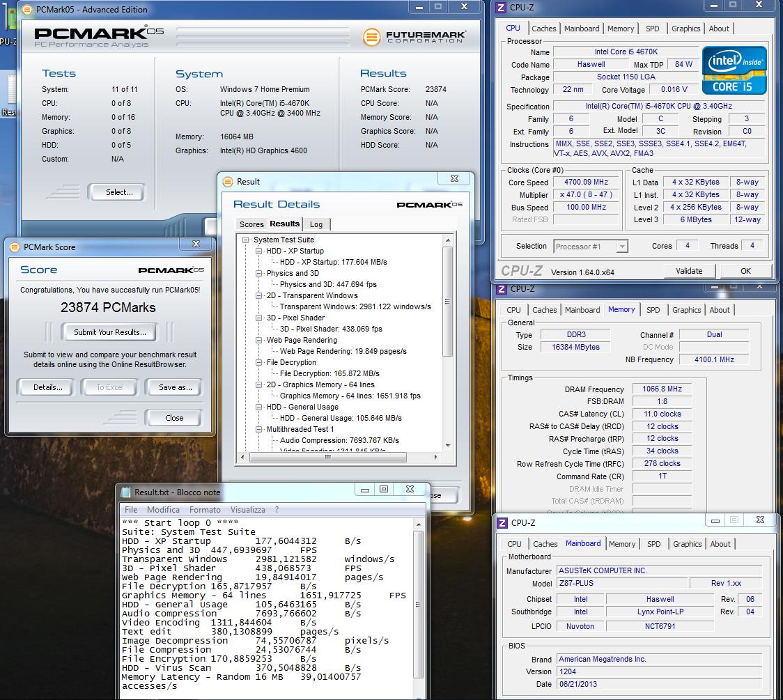Click the Result tree scroll right arrow
Viewport: 783px width, 700px height.
pos(435,457)
